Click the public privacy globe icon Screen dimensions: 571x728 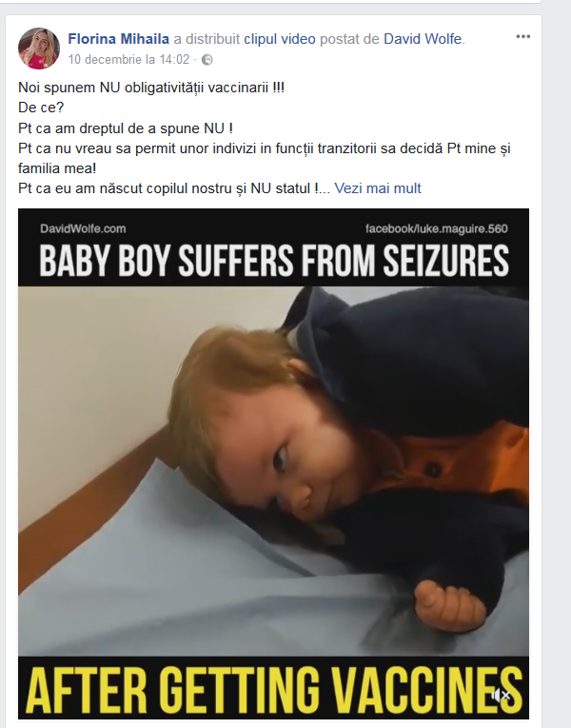(207, 60)
